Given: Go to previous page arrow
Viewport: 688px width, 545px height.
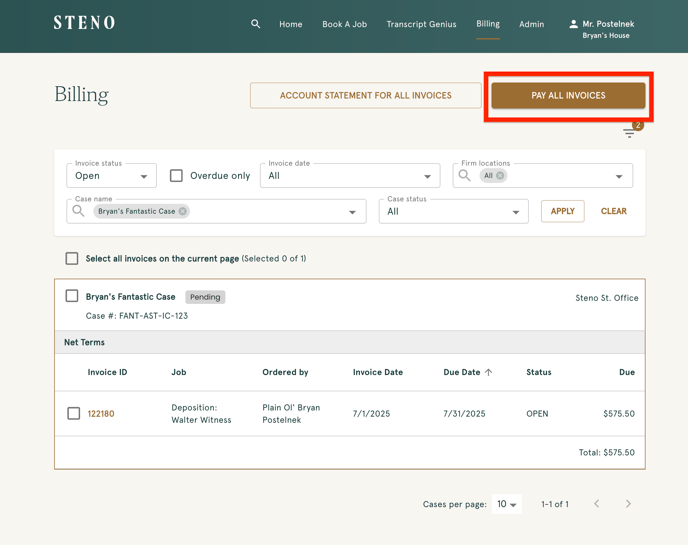Looking at the screenshot, I should click(596, 504).
